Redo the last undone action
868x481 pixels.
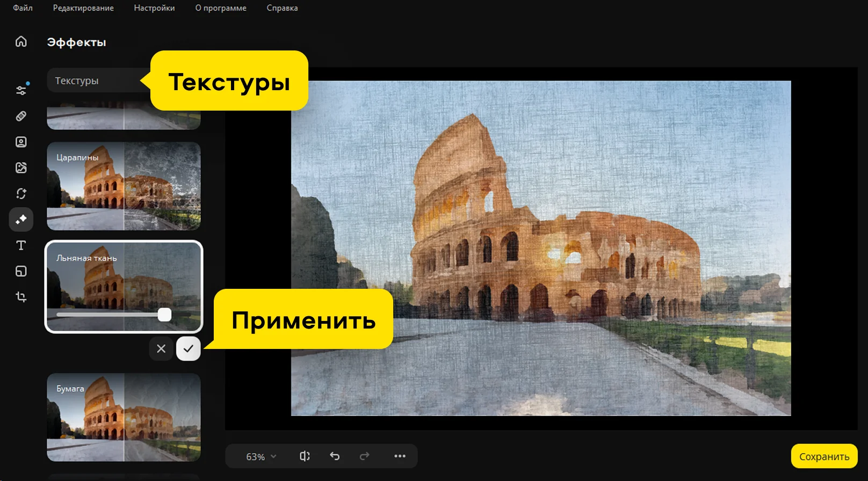[364, 456]
